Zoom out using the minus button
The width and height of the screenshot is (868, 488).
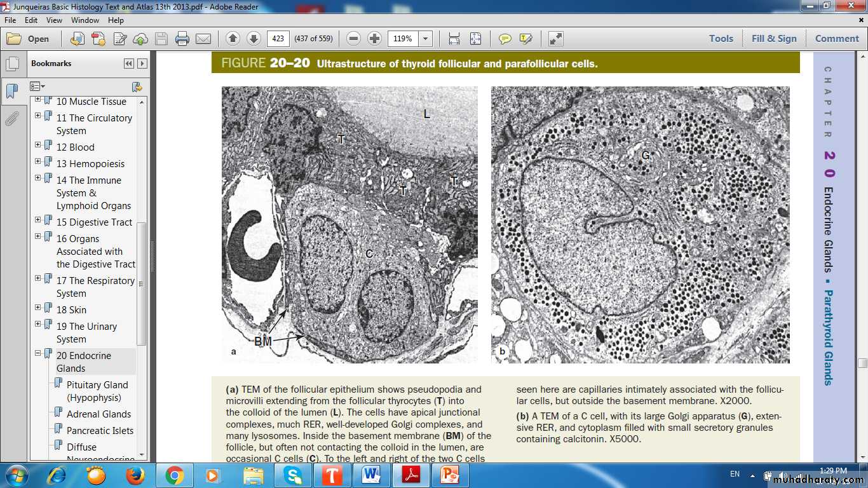tap(354, 39)
